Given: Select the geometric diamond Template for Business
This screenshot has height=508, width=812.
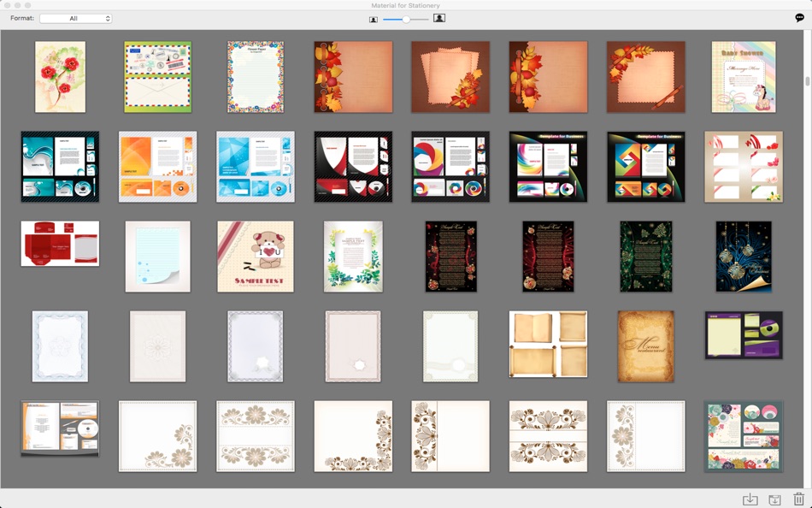Looking at the screenshot, I should 646,167.
